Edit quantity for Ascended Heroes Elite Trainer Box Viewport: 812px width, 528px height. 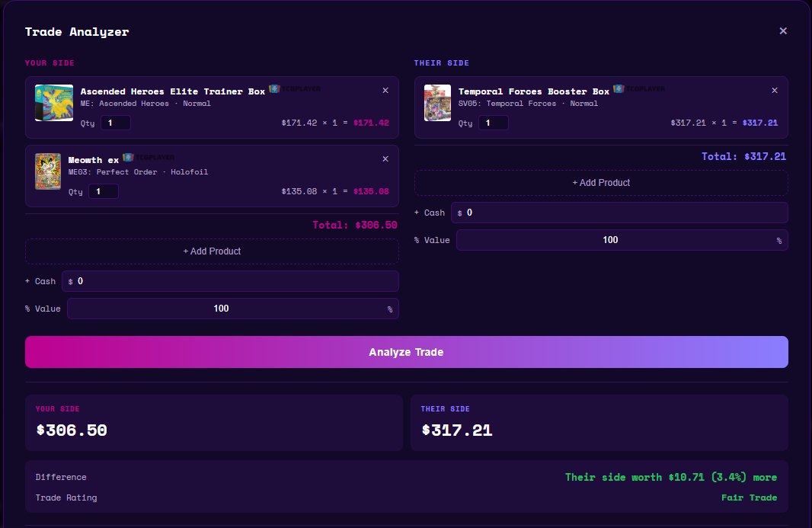tap(116, 123)
